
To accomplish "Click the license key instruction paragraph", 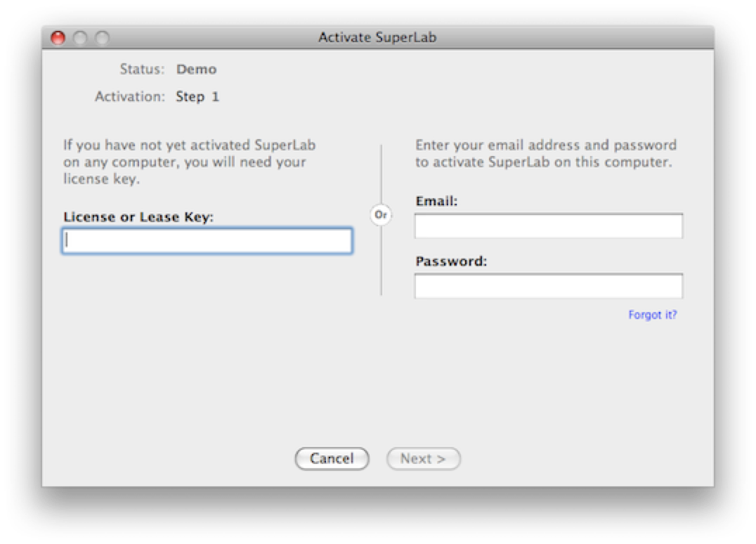I will (x=190, y=162).
